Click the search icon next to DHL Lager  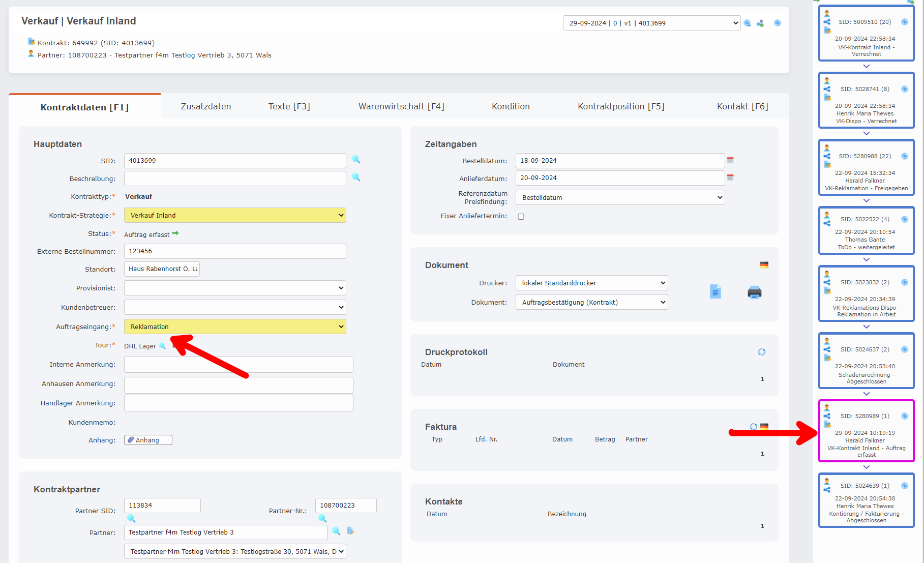162,346
